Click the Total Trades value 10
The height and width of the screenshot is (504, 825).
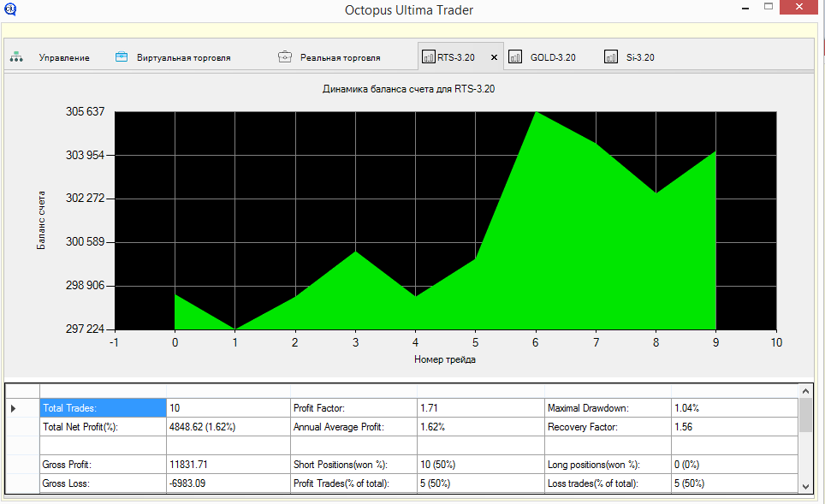pyautogui.click(x=229, y=408)
